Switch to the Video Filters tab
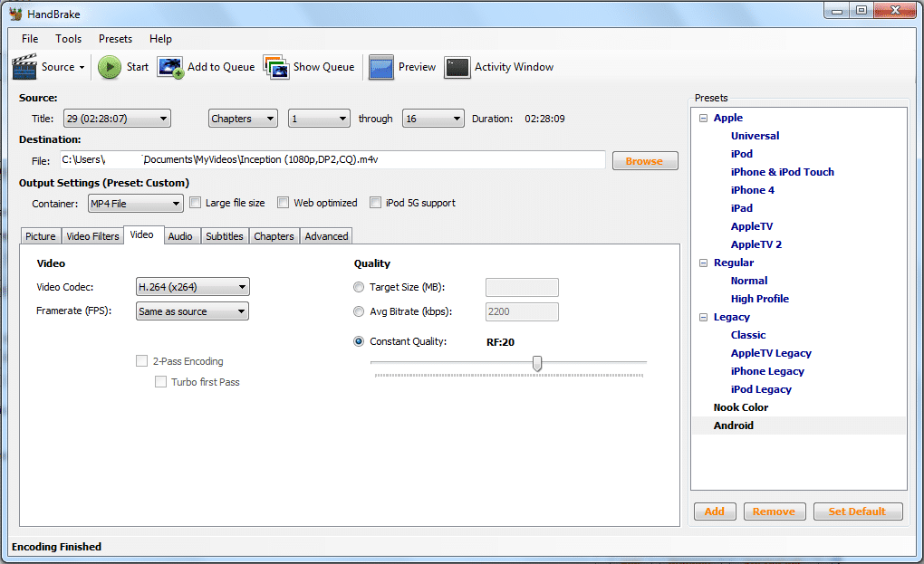Viewport: 924px width, 564px height. tap(92, 236)
